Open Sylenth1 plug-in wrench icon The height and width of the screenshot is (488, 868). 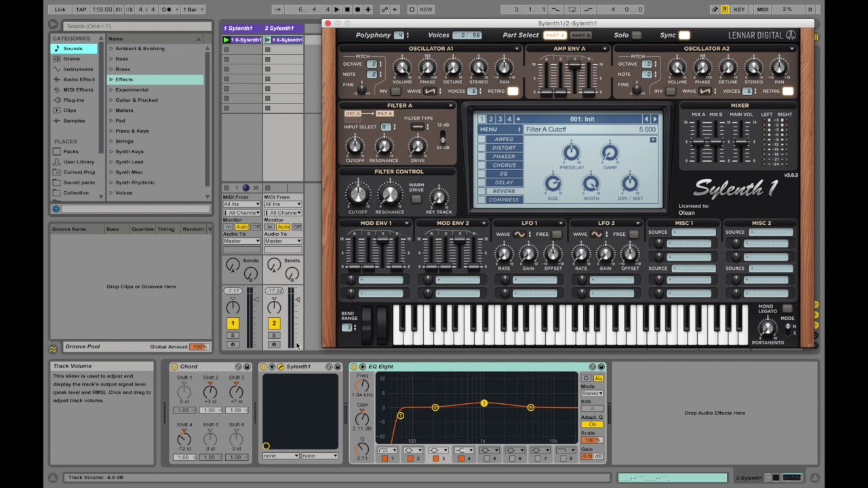click(281, 367)
